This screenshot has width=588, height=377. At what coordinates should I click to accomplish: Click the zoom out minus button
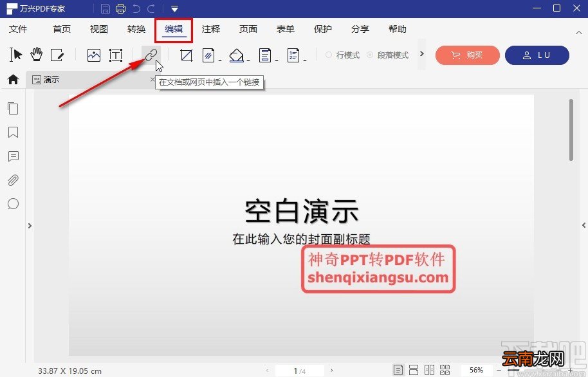click(499, 371)
